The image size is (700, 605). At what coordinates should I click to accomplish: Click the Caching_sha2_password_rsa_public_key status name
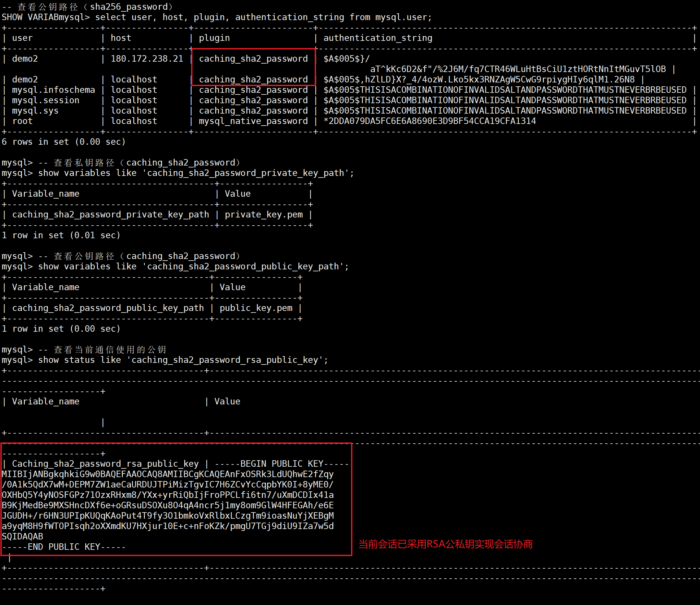coord(105,464)
